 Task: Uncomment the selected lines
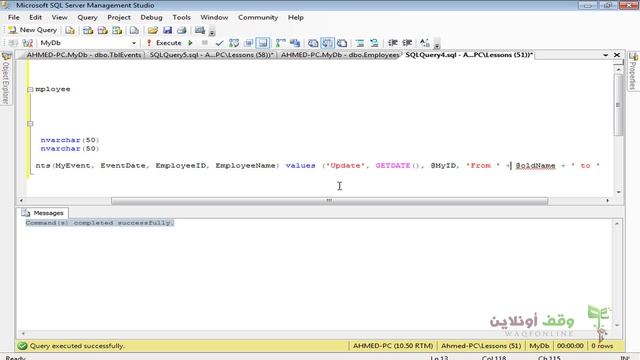point(374,43)
